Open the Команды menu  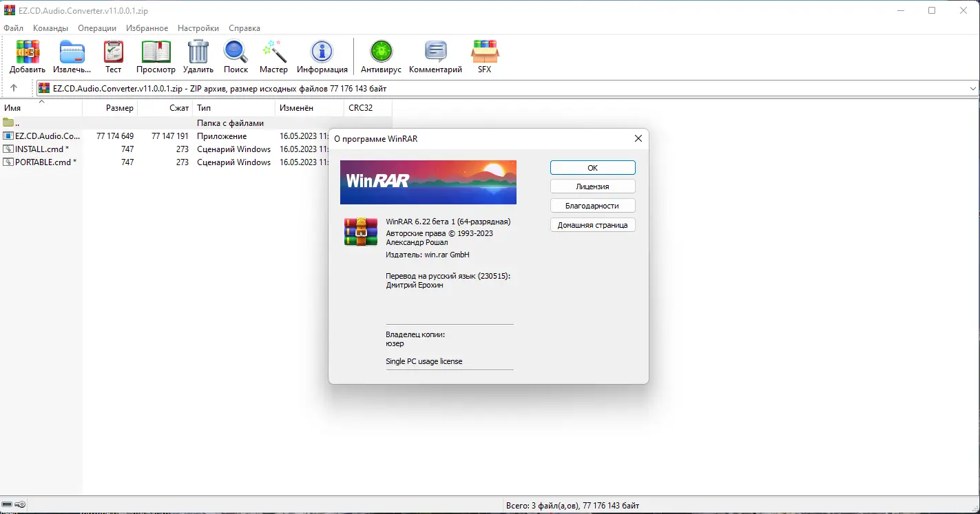coord(50,28)
